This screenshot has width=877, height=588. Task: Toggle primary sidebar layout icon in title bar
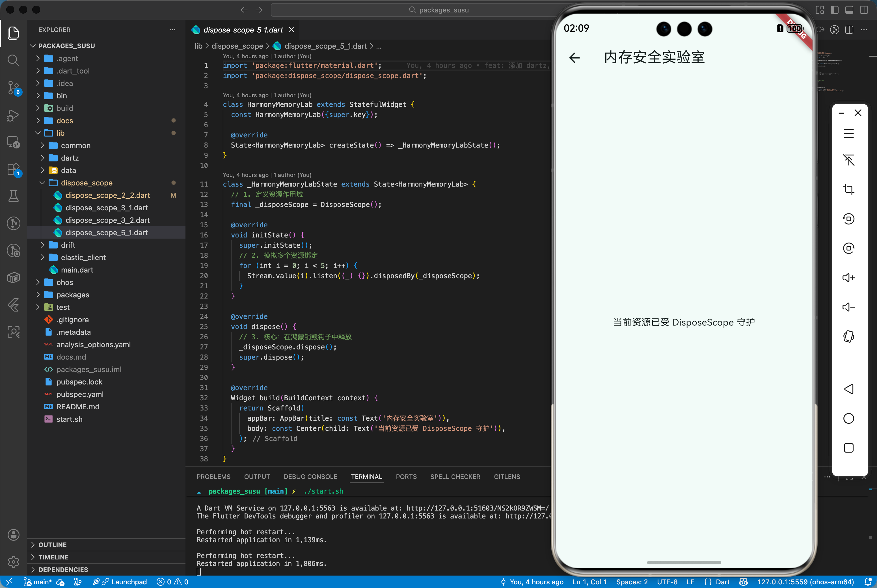(x=834, y=10)
